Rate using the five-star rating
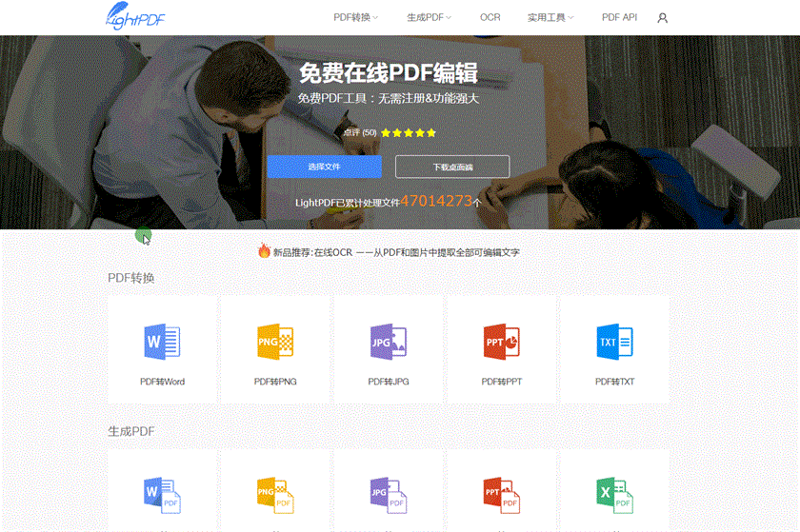 (409, 133)
